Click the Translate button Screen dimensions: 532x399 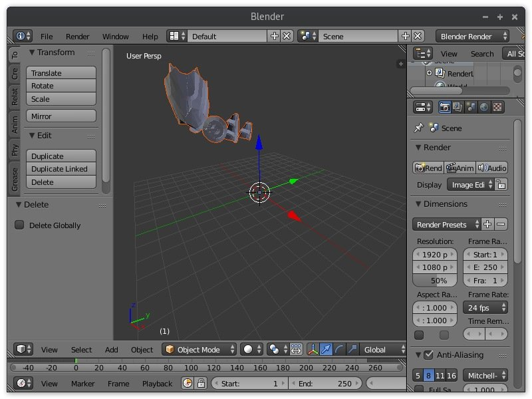pos(61,73)
